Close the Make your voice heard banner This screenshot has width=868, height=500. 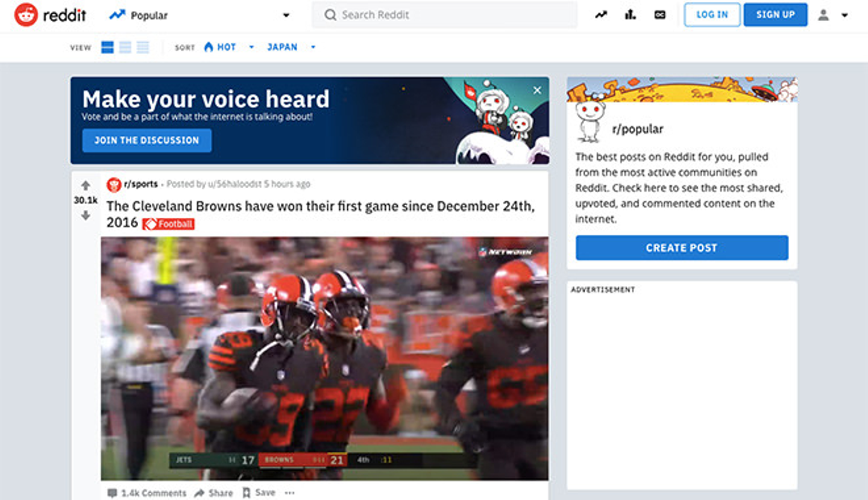(x=537, y=90)
